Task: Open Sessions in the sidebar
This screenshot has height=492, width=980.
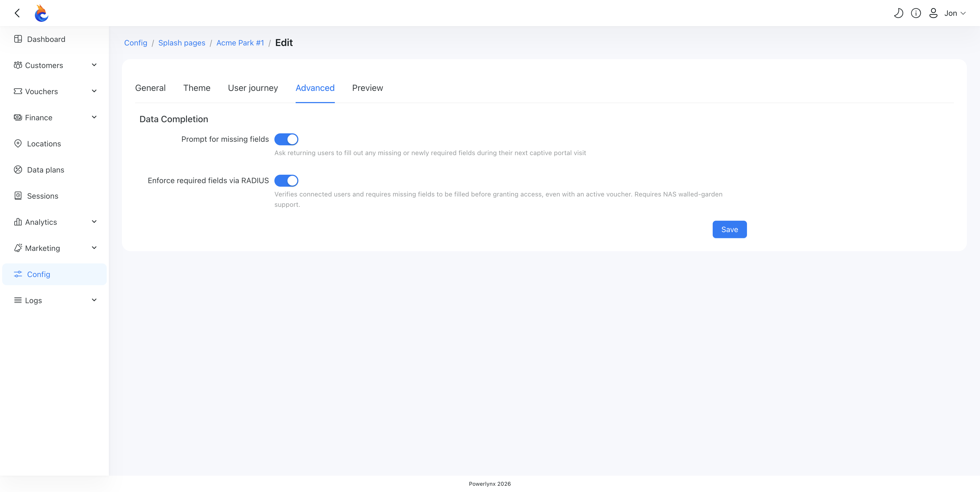Action: pos(54,196)
